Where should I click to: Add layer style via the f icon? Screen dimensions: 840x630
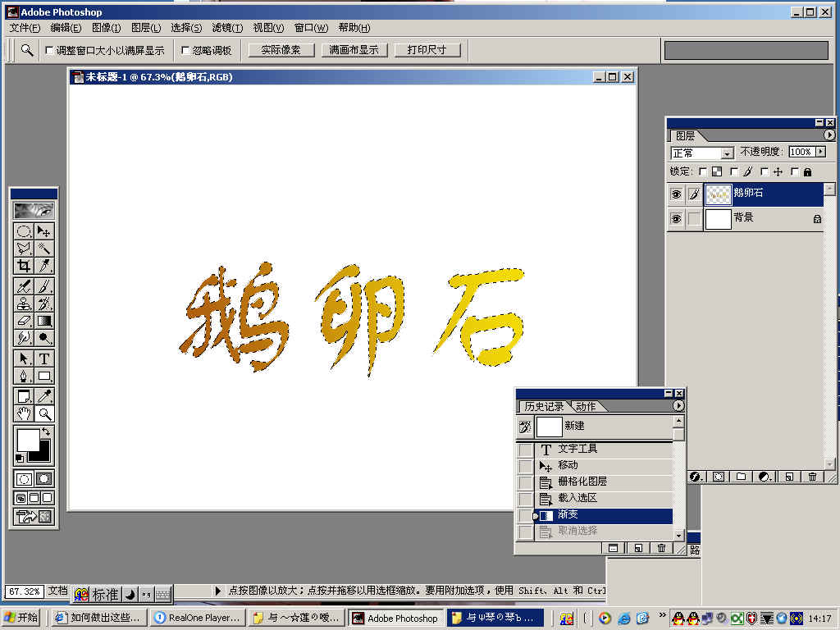point(695,477)
